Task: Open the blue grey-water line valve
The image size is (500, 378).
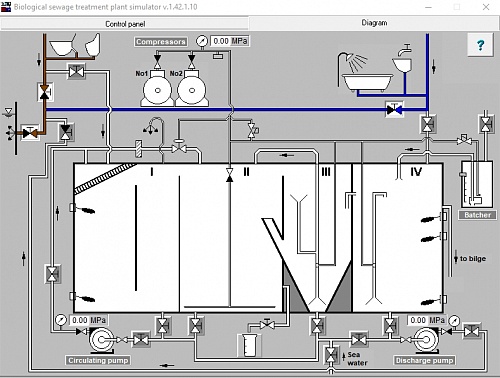Action: (x=394, y=109)
